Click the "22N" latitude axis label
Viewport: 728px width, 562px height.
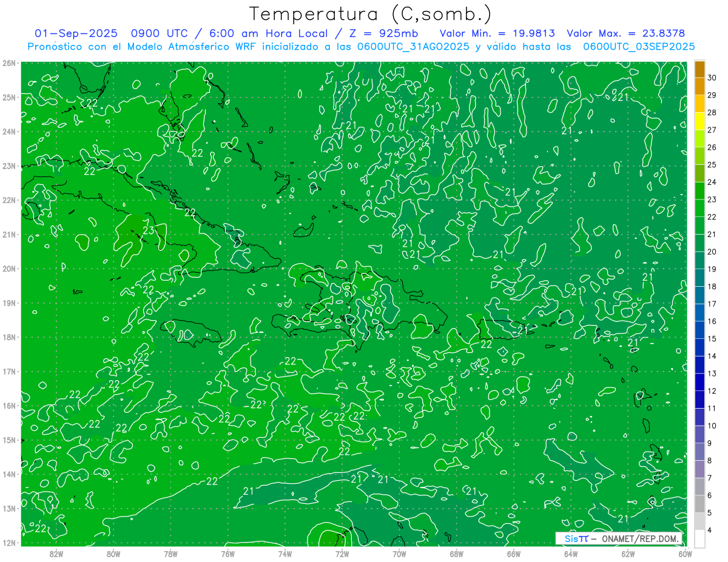(9, 200)
